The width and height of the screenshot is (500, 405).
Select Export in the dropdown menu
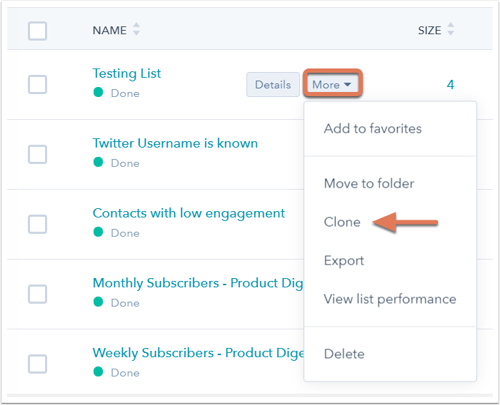pyautogui.click(x=344, y=261)
